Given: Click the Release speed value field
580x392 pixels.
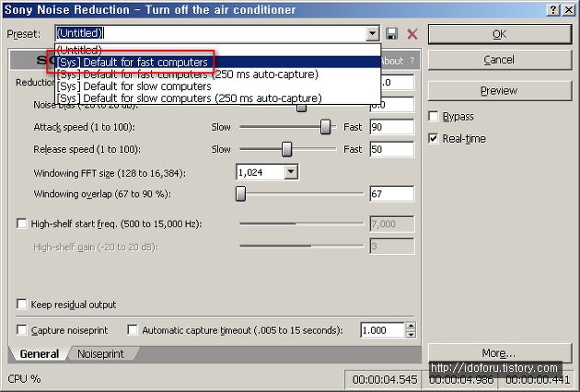Looking at the screenshot, I should 392,149.
